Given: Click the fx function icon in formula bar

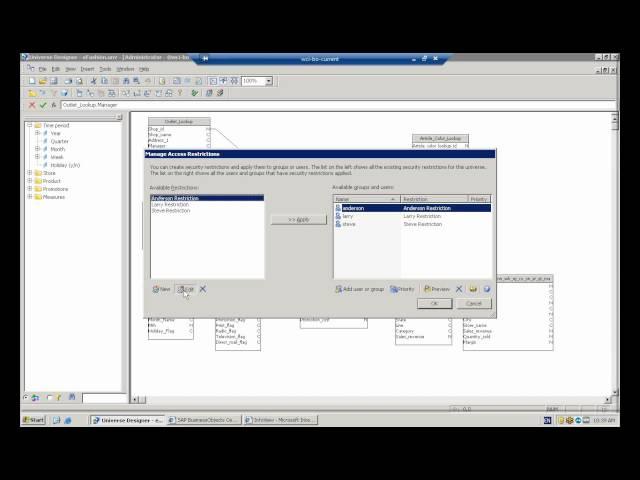Looking at the screenshot, I should point(53,105).
